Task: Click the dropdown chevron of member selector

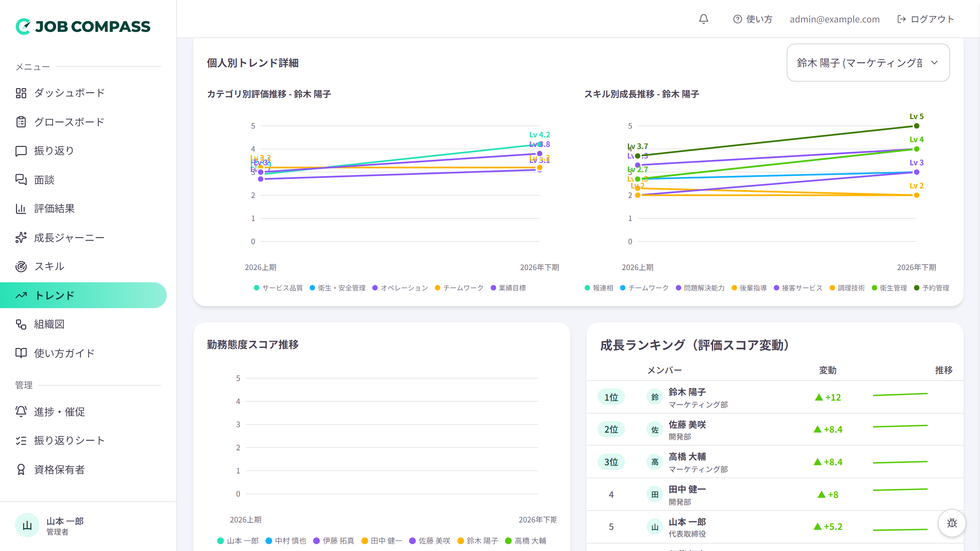Action: (x=934, y=63)
